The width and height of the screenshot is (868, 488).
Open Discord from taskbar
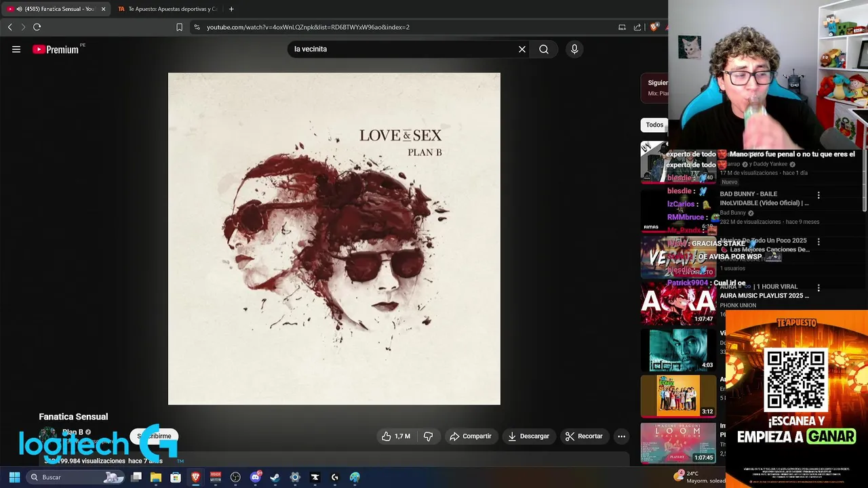256,477
